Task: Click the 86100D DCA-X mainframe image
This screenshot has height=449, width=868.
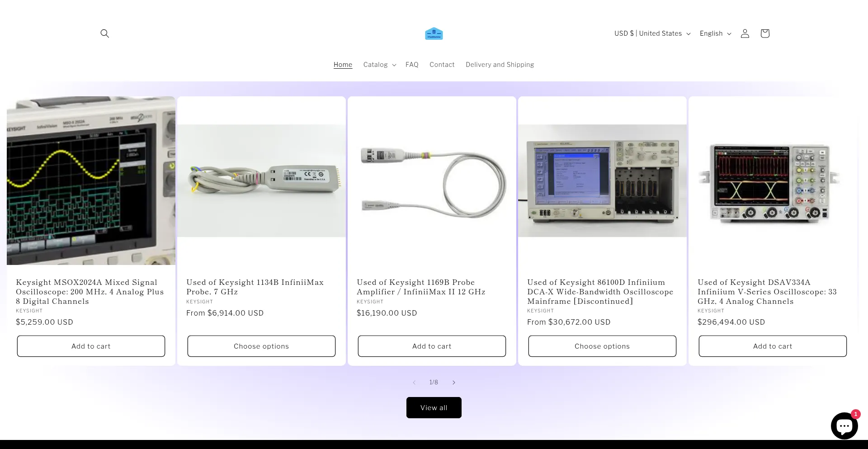Action: pos(602,180)
